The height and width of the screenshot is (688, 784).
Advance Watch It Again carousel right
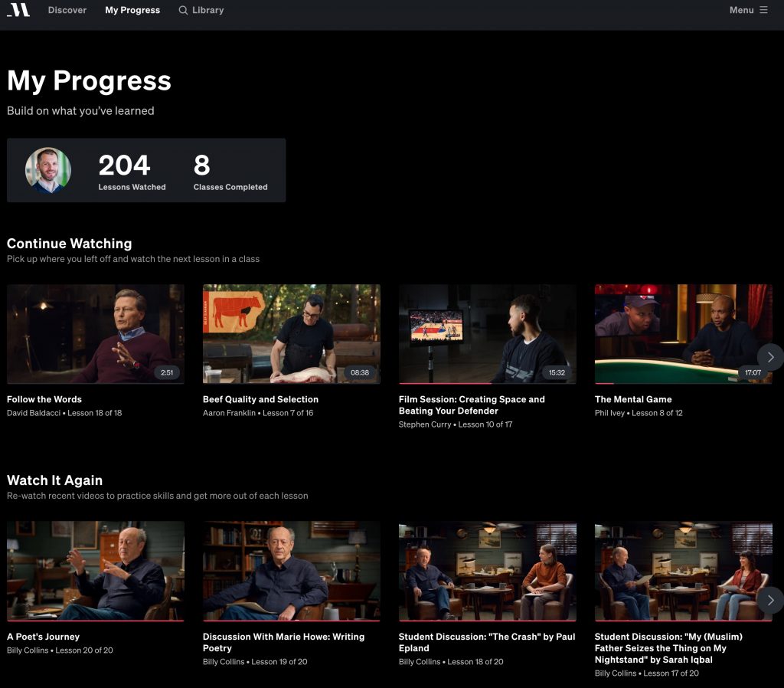[770, 600]
